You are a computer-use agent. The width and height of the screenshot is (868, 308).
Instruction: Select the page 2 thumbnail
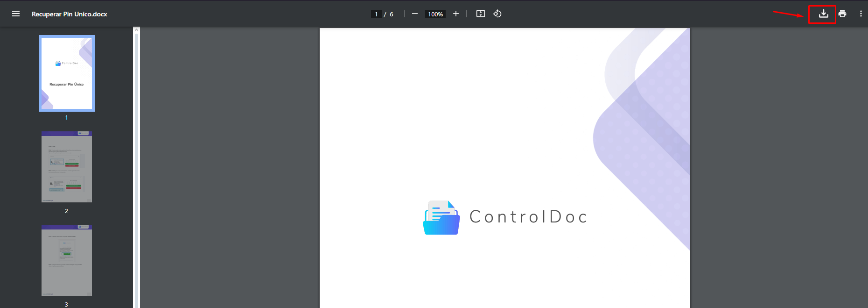[x=67, y=167]
